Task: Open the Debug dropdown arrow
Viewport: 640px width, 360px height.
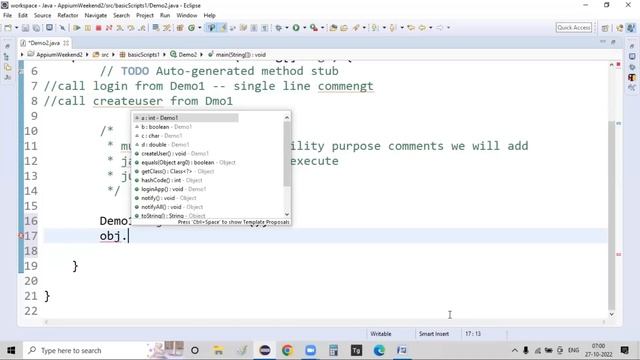Action: (x=287, y=28)
